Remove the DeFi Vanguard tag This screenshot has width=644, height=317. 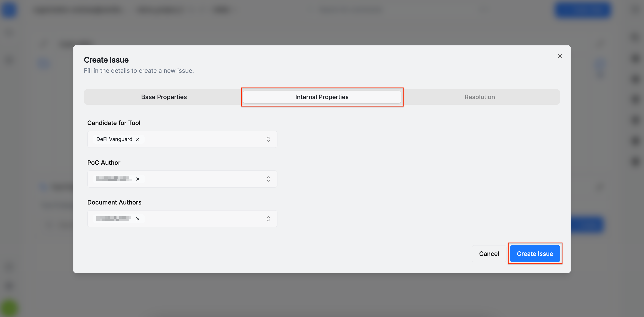[x=138, y=139]
